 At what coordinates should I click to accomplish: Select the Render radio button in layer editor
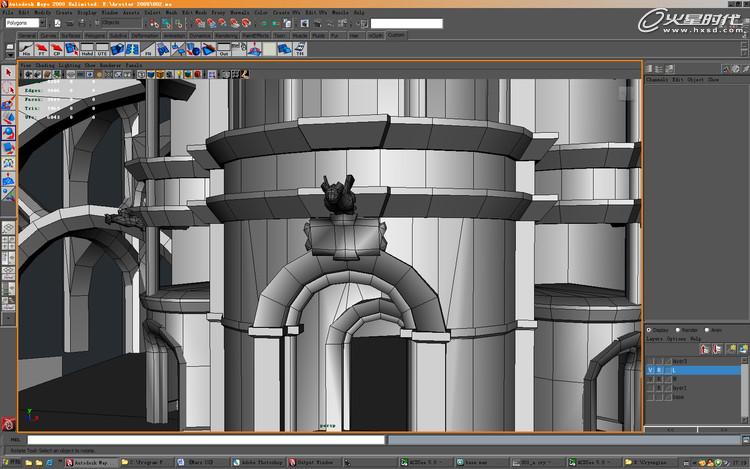[x=680, y=330]
